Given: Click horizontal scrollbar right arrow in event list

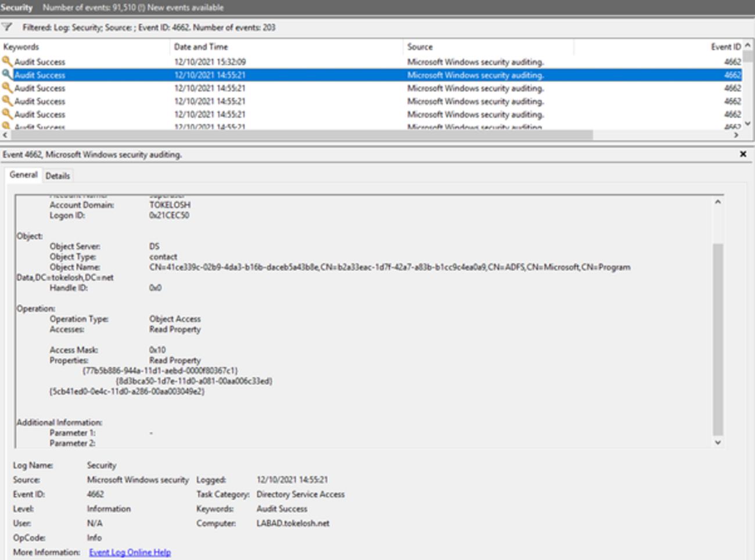Looking at the screenshot, I should [x=736, y=135].
